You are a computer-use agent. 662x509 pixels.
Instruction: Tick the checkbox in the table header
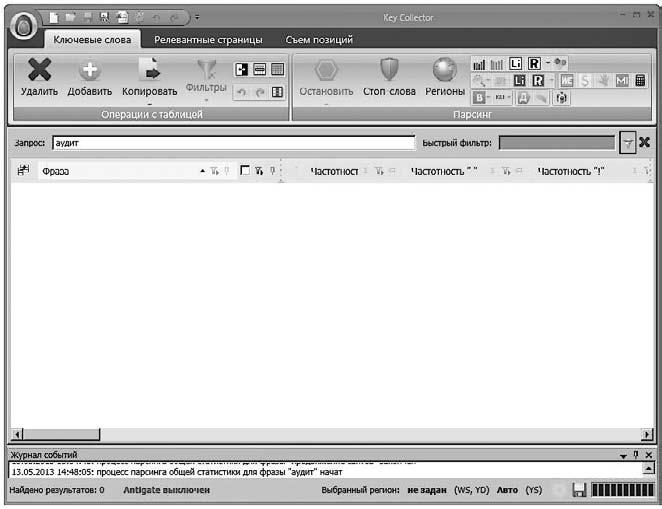coord(245,171)
